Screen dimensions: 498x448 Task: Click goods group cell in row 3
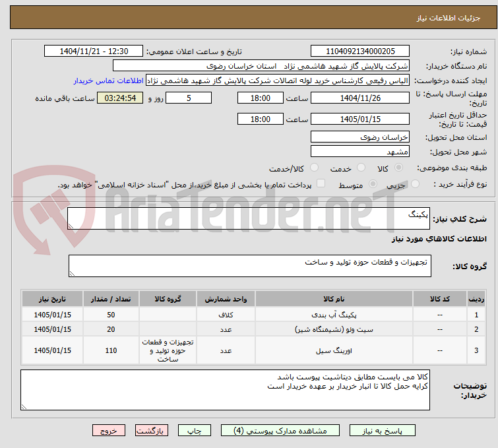[168, 350]
